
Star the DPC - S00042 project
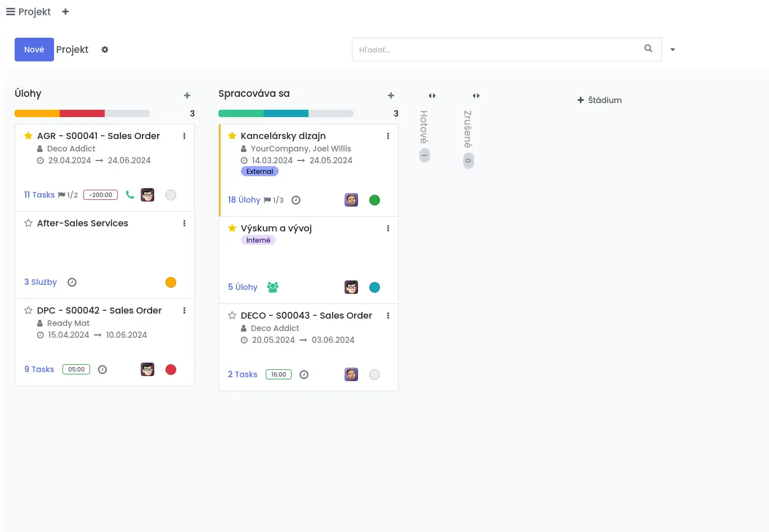coord(28,310)
